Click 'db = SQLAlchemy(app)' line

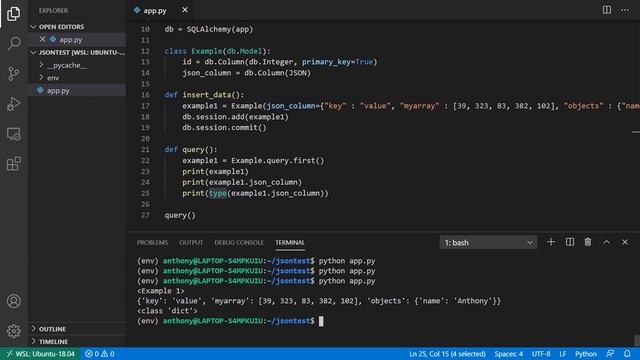209,29
